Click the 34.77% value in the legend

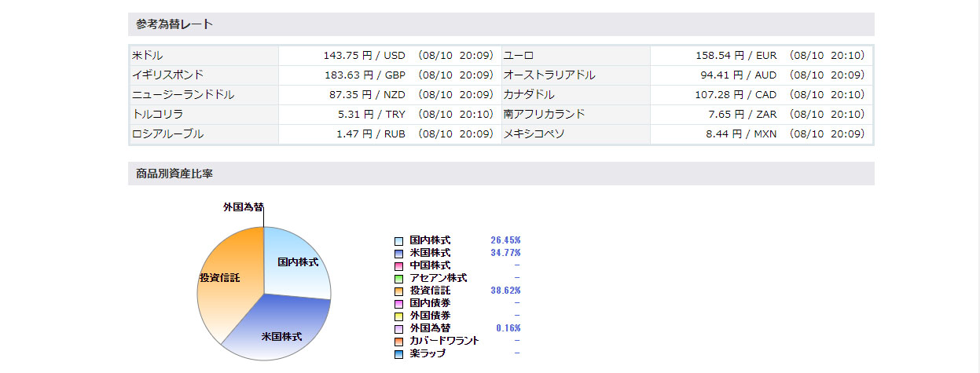tap(505, 253)
